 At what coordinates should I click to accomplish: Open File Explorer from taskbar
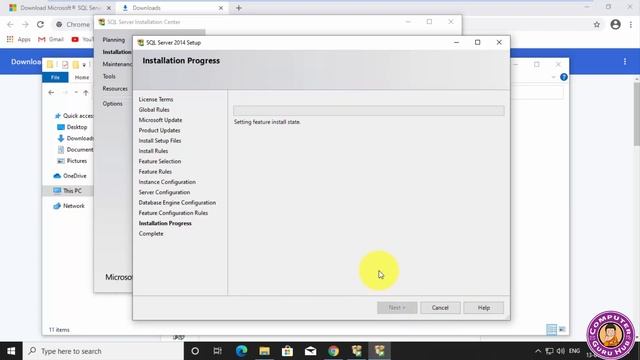click(264, 351)
